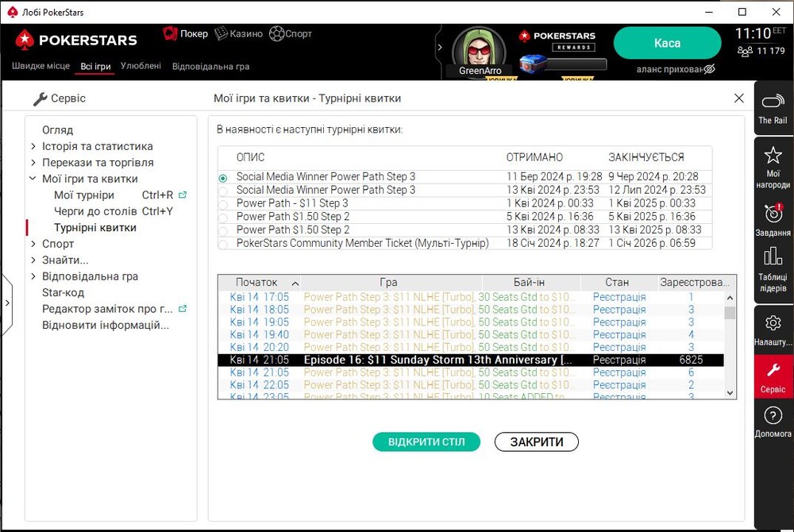Open the Покер section card icon
This screenshot has height=532, width=794.
tap(170, 33)
